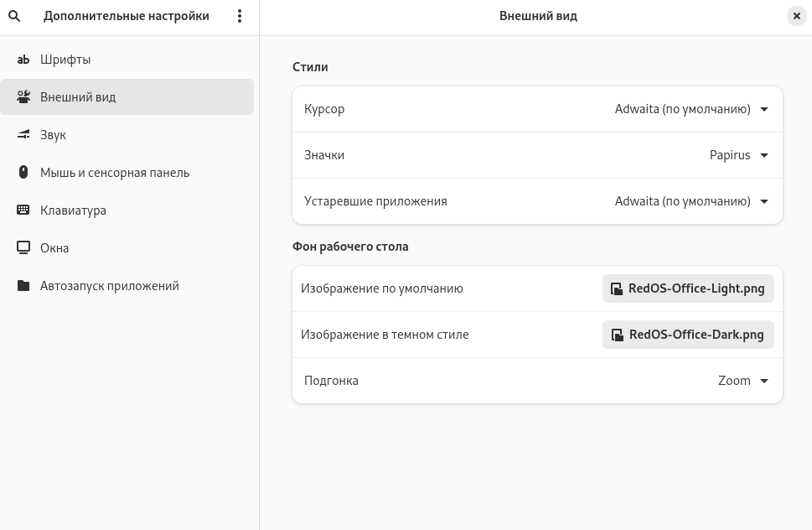Choose file RedOS-Office-Dark.png button
Image resolution: width=812 pixels, height=530 pixels.
pyautogui.click(x=688, y=335)
